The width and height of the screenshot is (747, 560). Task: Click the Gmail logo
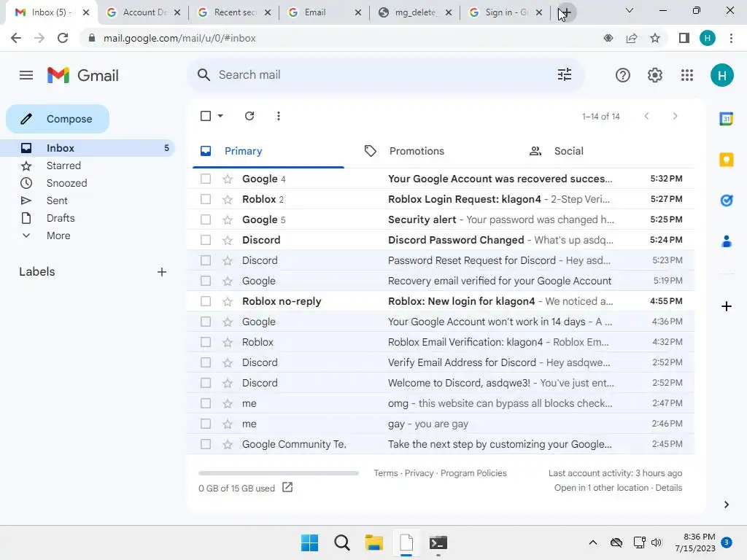point(83,75)
